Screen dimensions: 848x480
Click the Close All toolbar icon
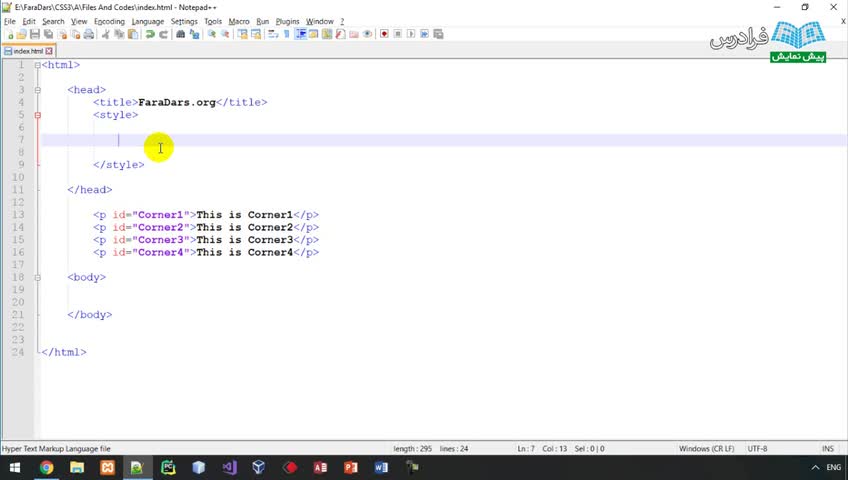click(x=76, y=34)
